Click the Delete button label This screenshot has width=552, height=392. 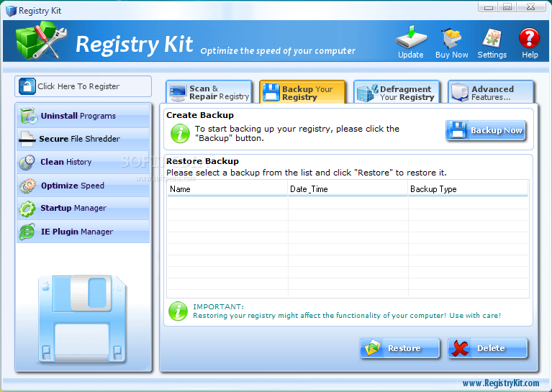491,348
